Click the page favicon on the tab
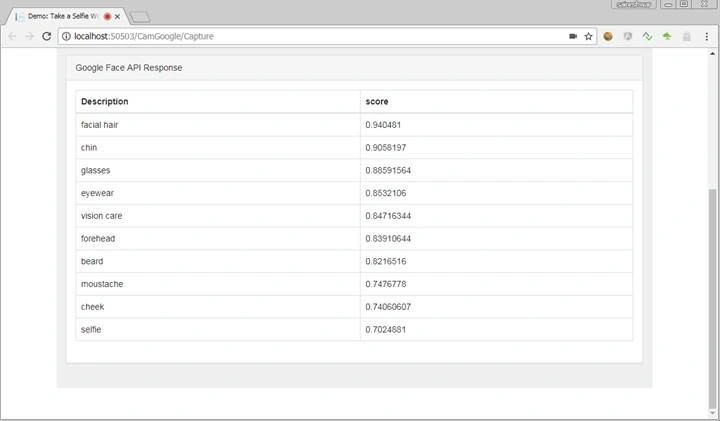The image size is (720, 421). click(x=20, y=17)
